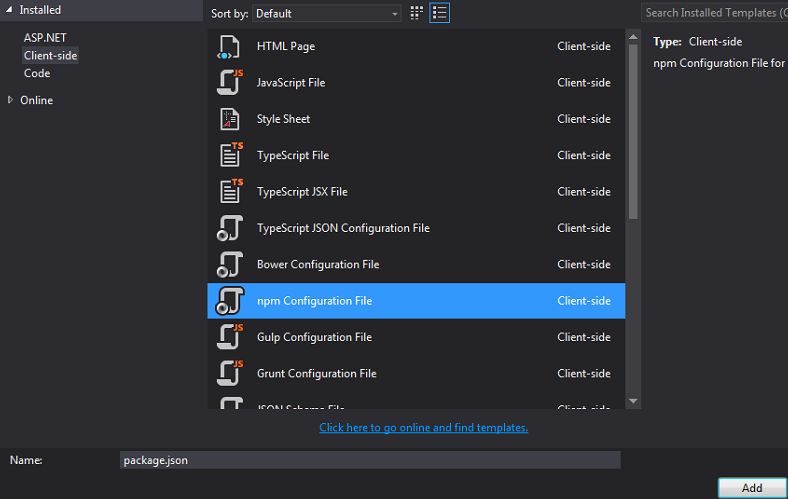Click Client-side type in Bower Configuration row
Screen dimensions: 788x499
[584, 264]
